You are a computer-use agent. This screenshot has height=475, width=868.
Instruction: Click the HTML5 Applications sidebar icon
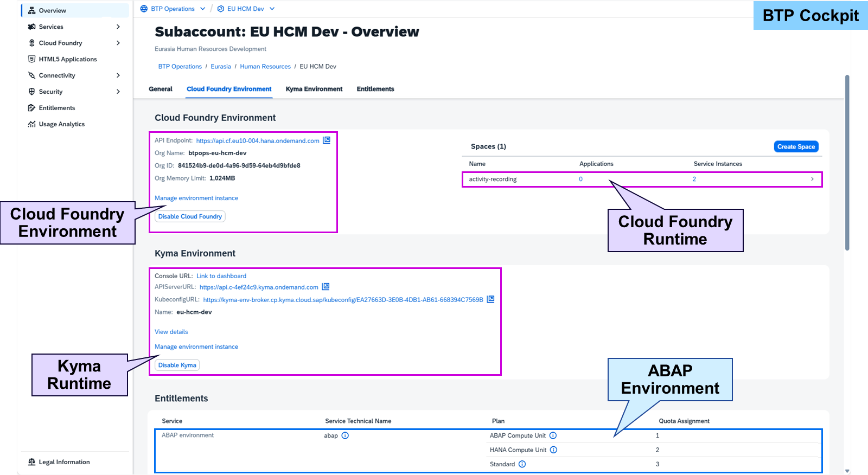[x=31, y=59]
